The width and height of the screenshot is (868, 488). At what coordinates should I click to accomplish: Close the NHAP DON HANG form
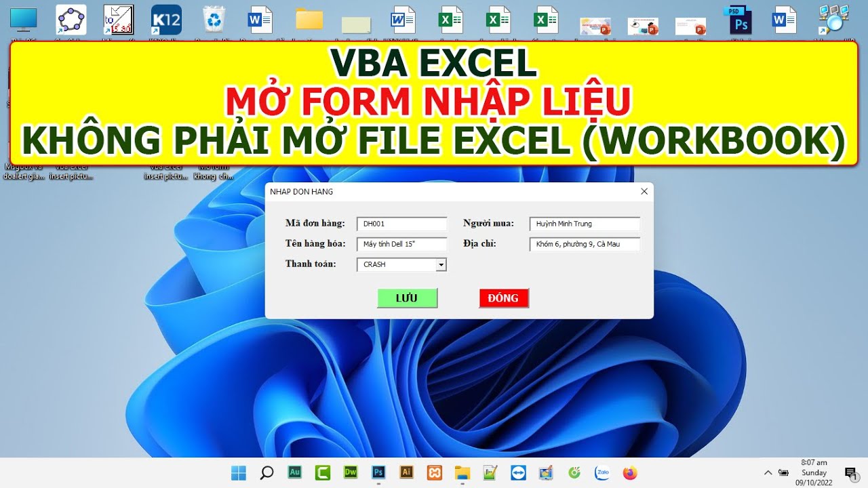(x=644, y=192)
